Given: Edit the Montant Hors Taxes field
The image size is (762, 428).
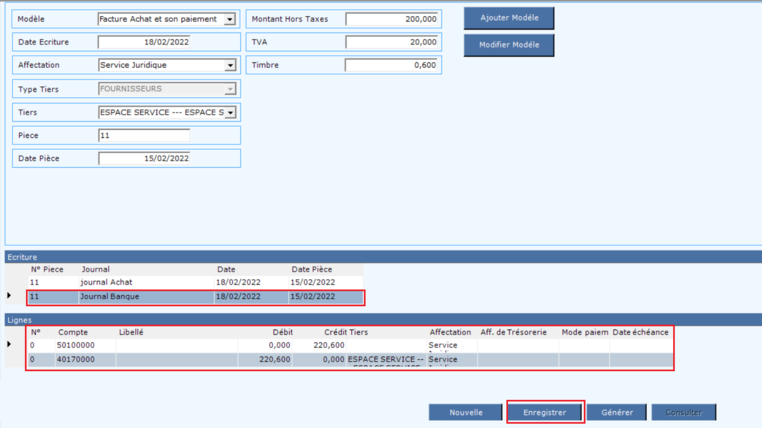Looking at the screenshot, I should pyautogui.click(x=392, y=19).
